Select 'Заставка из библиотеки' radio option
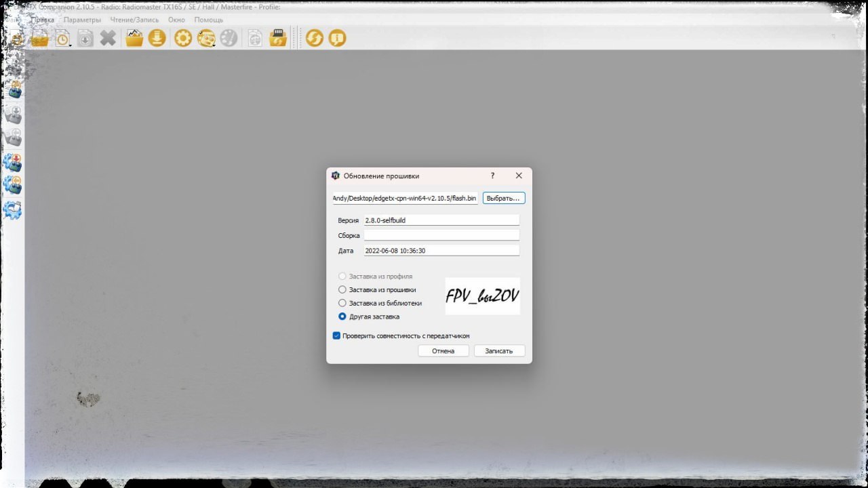 pyautogui.click(x=342, y=303)
